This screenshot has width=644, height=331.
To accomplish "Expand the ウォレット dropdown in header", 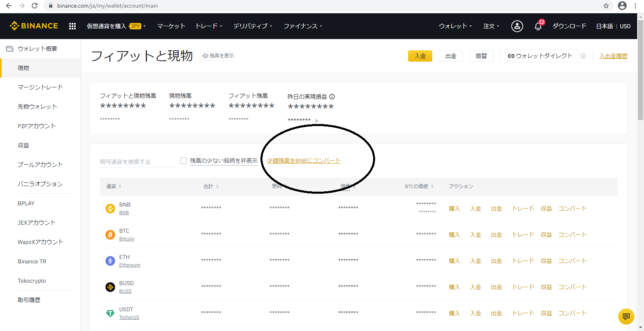I will coord(455,26).
